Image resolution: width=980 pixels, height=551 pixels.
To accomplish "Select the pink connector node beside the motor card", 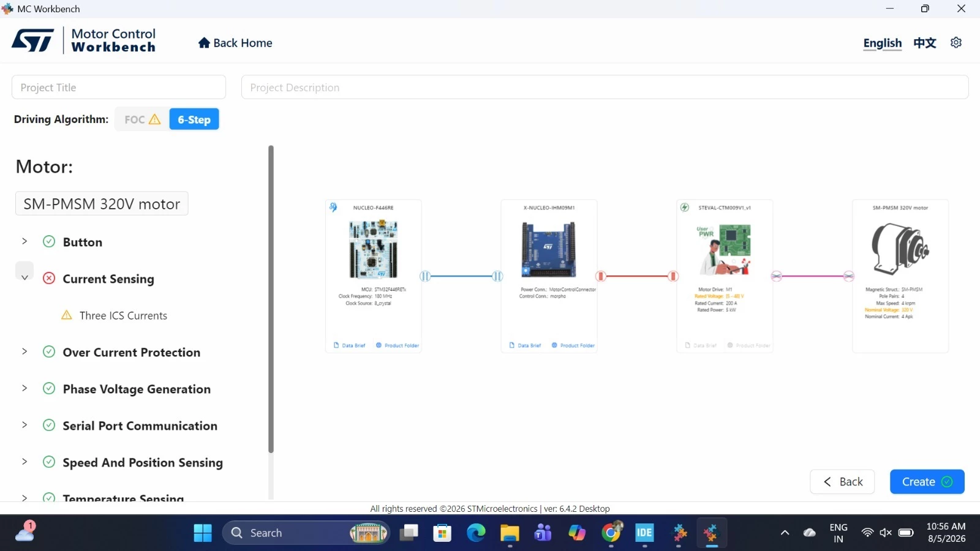I will [849, 276].
